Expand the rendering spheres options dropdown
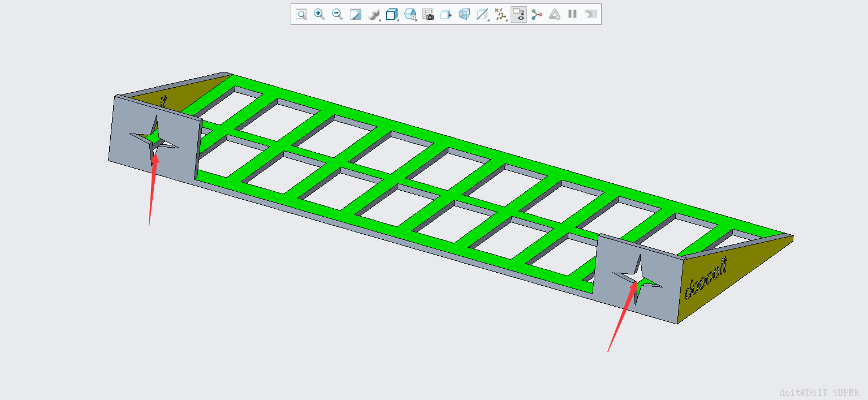This screenshot has width=868, height=400. [x=374, y=14]
